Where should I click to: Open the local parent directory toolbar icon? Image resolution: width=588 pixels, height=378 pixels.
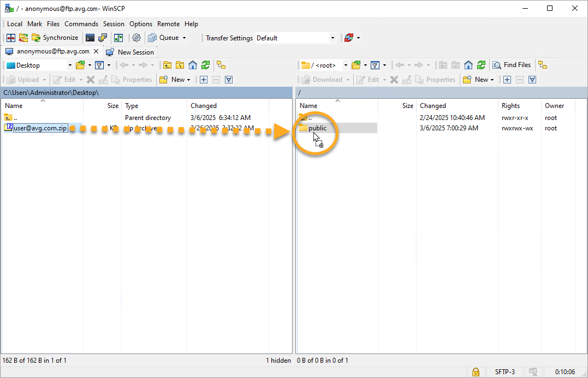(x=168, y=65)
